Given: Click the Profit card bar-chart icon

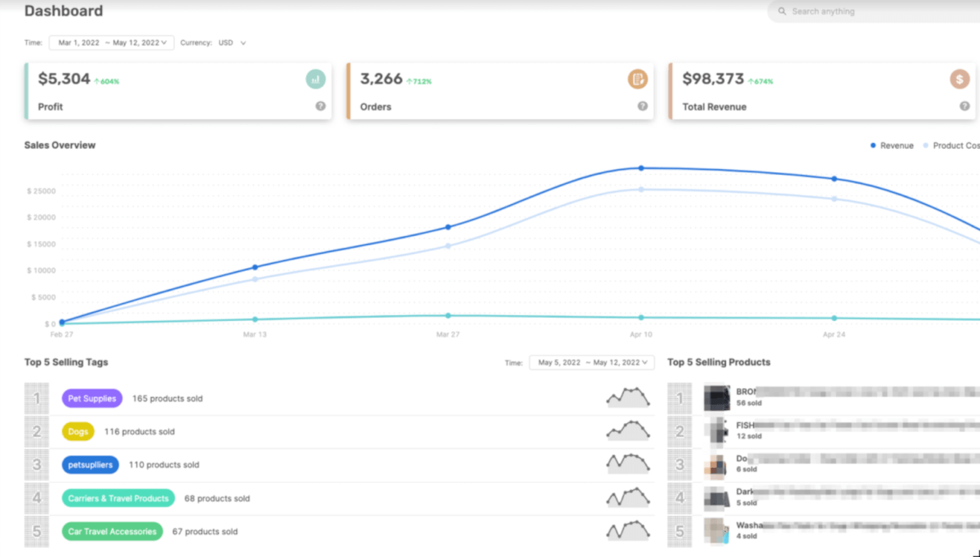Looking at the screenshot, I should 315,79.
